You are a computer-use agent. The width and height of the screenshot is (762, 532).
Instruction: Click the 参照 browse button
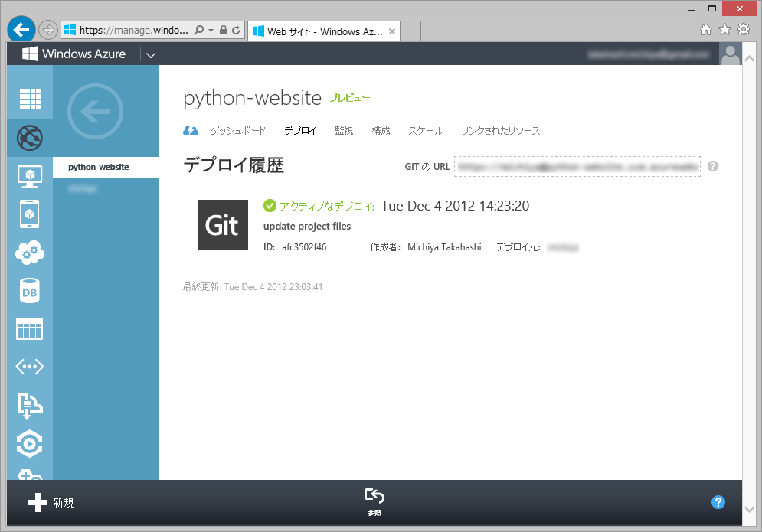coord(374,501)
